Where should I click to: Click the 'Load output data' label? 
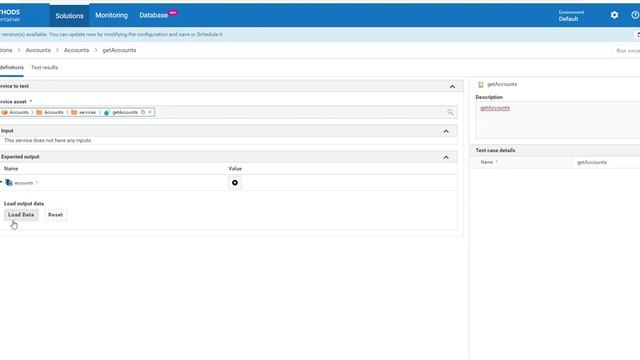click(x=24, y=204)
